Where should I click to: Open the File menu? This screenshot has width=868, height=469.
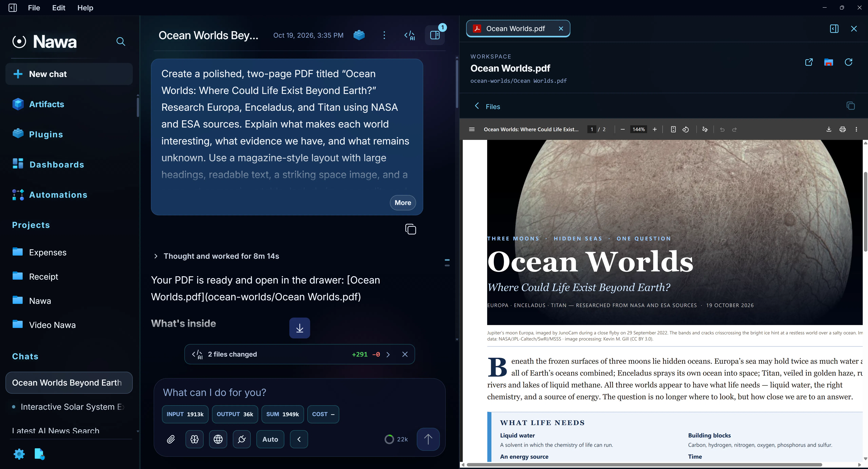tap(34, 8)
